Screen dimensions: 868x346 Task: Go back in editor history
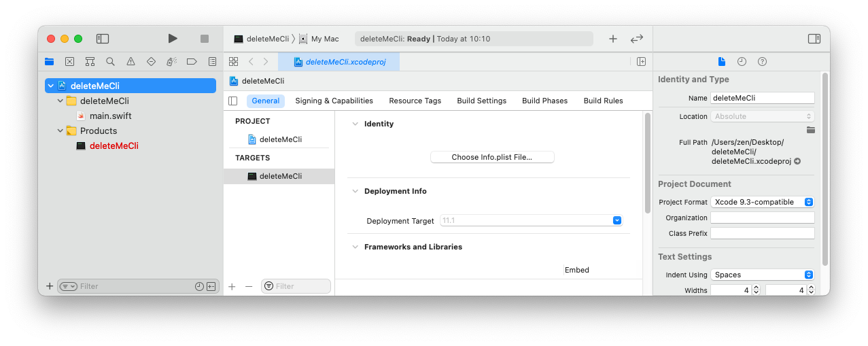[x=251, y=61]
